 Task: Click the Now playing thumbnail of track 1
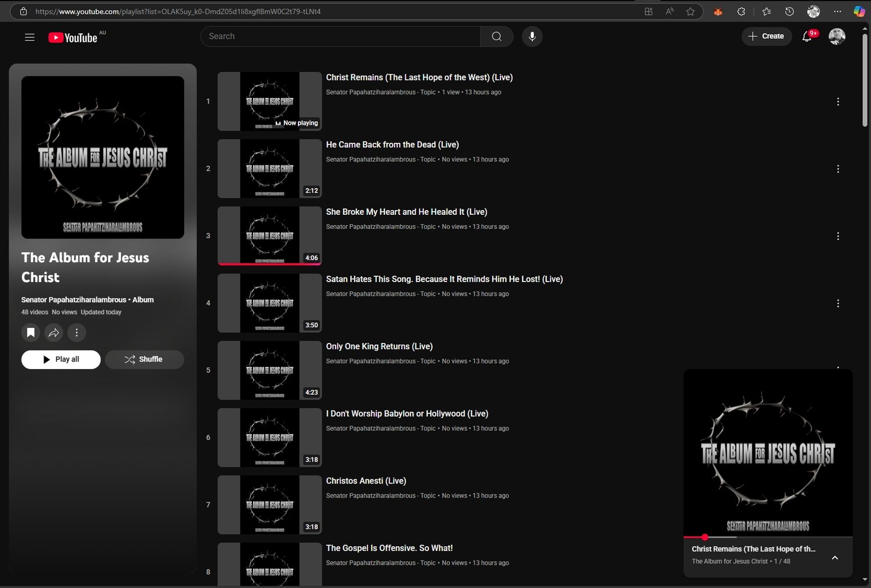[269, 102]
